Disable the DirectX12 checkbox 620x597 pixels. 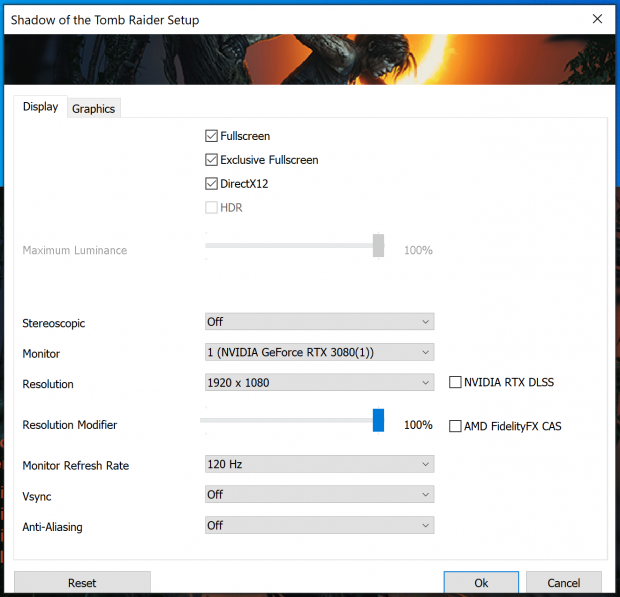[x=211, y=184]
